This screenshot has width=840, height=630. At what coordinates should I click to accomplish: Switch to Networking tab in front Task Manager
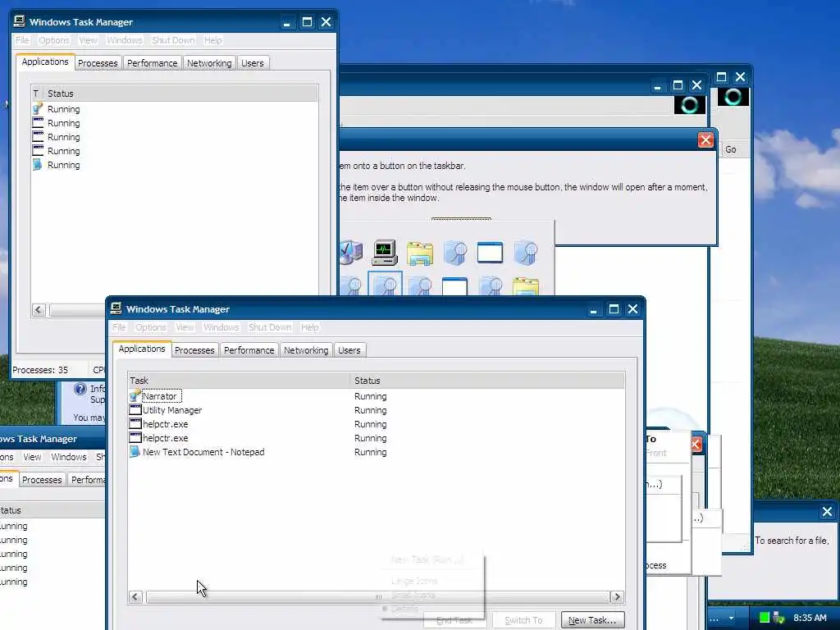306,349
